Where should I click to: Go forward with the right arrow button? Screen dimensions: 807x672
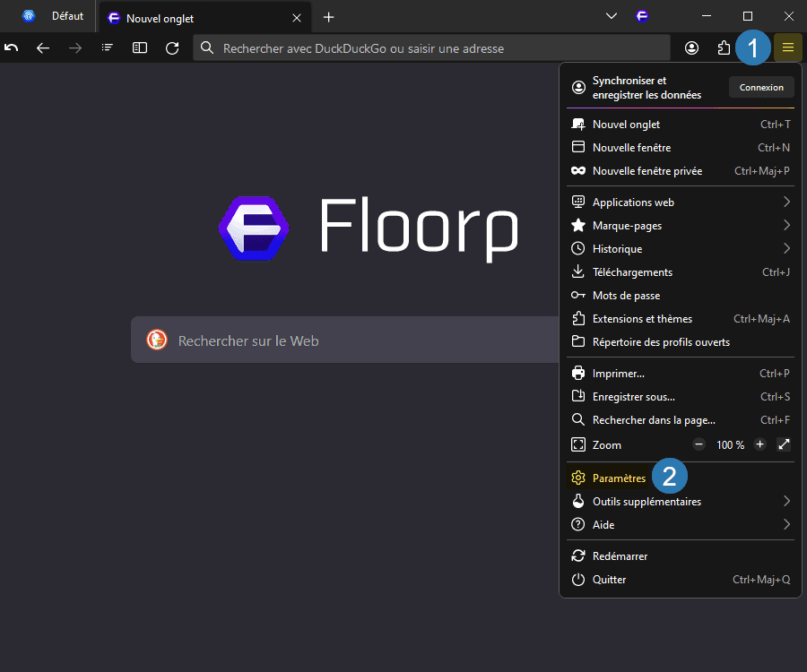click(75, 47)
